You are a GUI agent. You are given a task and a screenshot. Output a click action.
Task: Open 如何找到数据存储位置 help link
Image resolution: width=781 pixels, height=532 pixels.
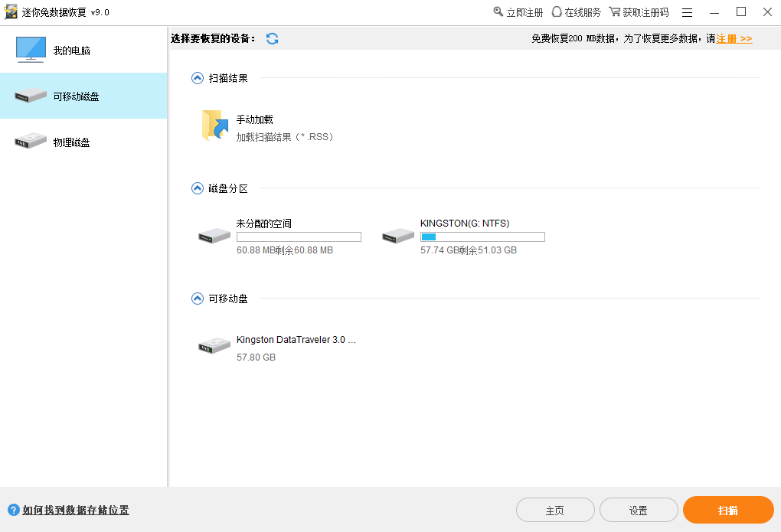76,510
